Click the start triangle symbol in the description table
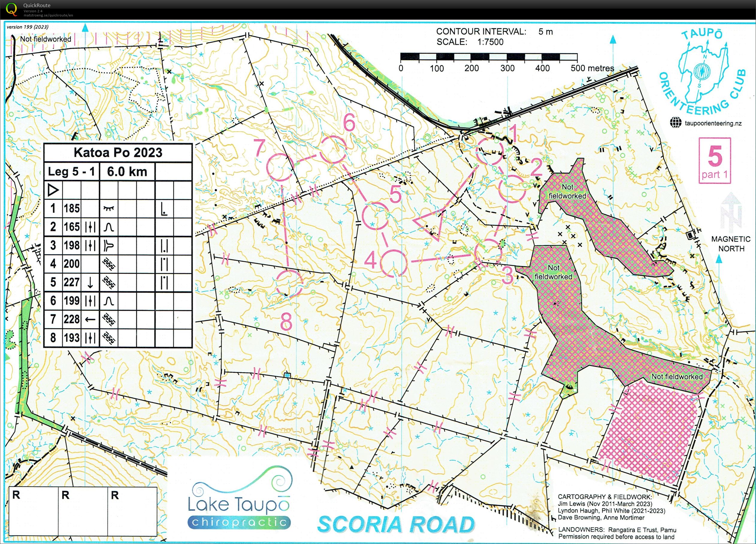 point(53,190)
